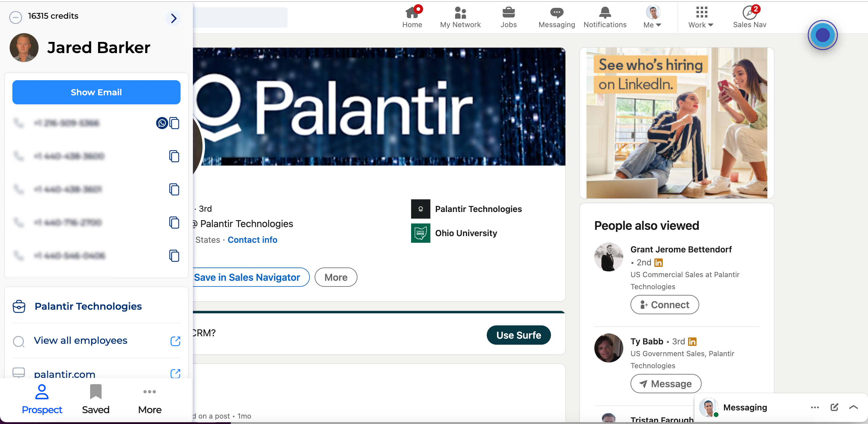Click Ty Babb's profile photo

(x=609, y=348)
